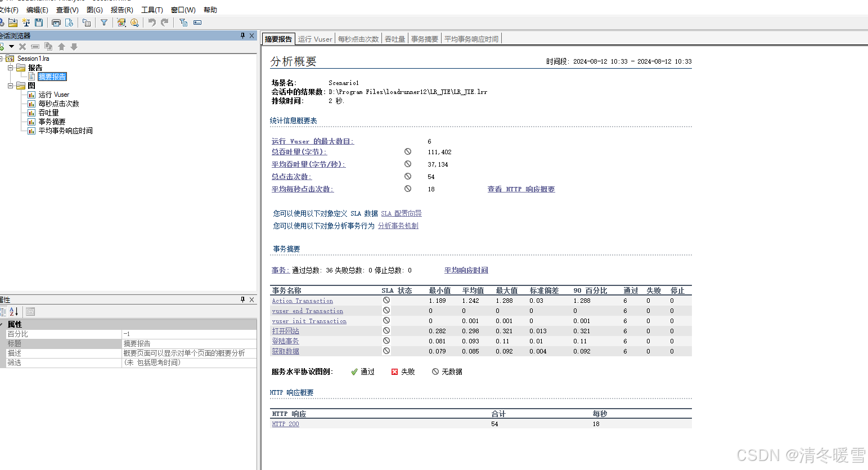Open the 窗口(W) menu
The image size is (868, 470).
(x=183, y=10)
